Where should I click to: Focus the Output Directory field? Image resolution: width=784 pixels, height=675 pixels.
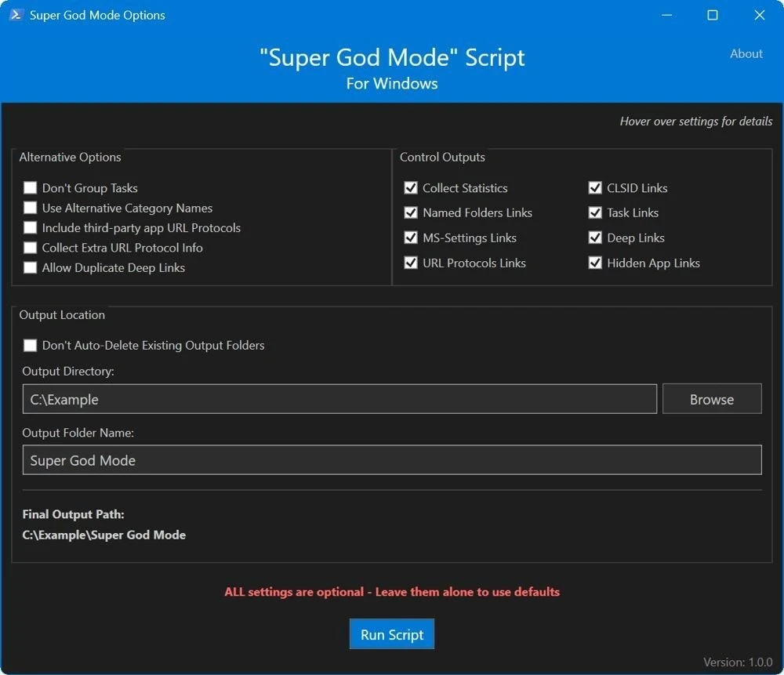(339, 399)
